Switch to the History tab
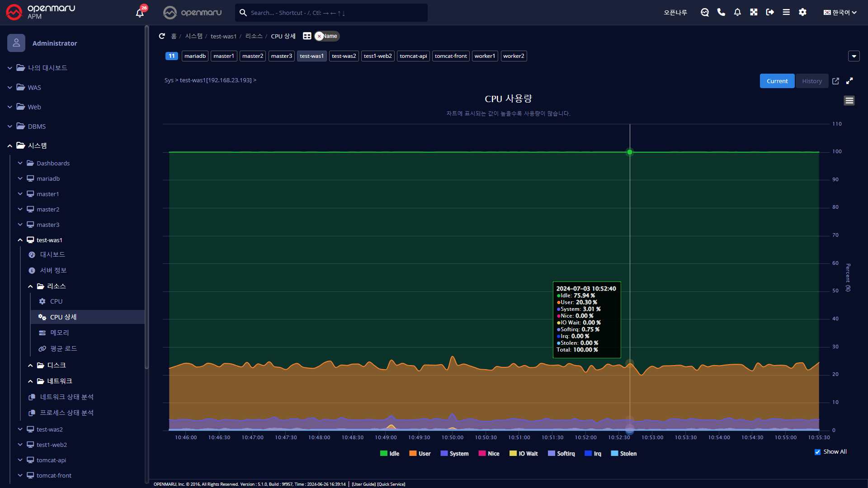Image resolution: width=868 pixels, height=488 pixels. (811, 81)
